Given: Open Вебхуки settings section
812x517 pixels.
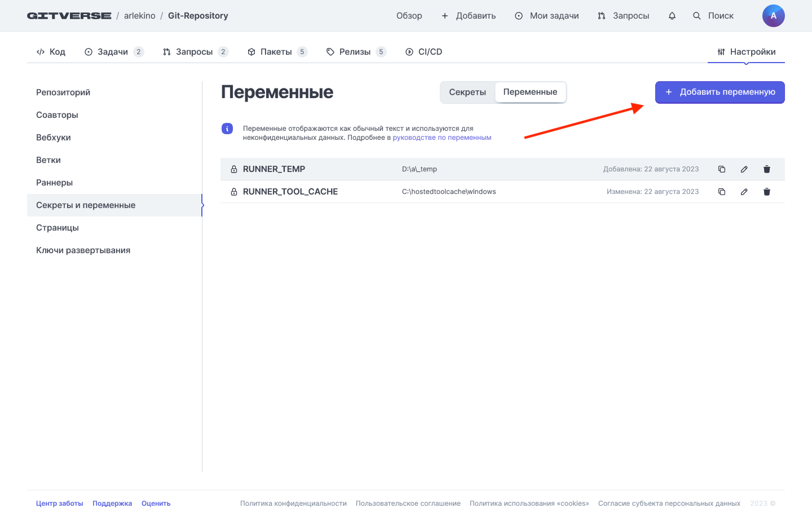Looking at the screenshot, I should click(x=54, y=138).
